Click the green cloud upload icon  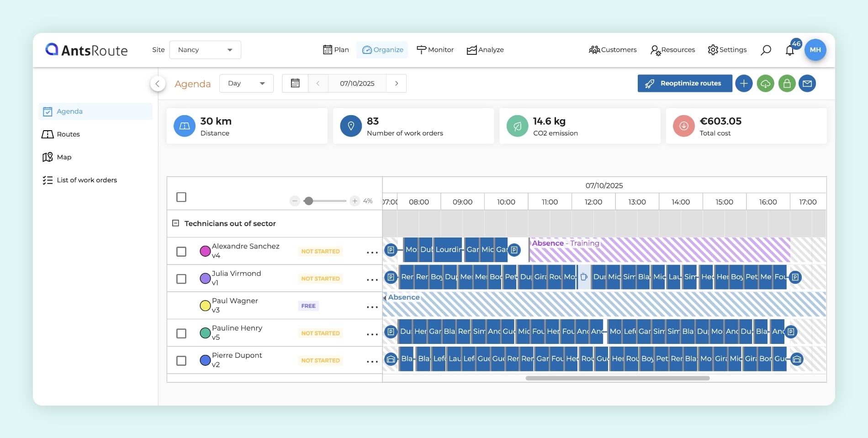tap(765, 84)
